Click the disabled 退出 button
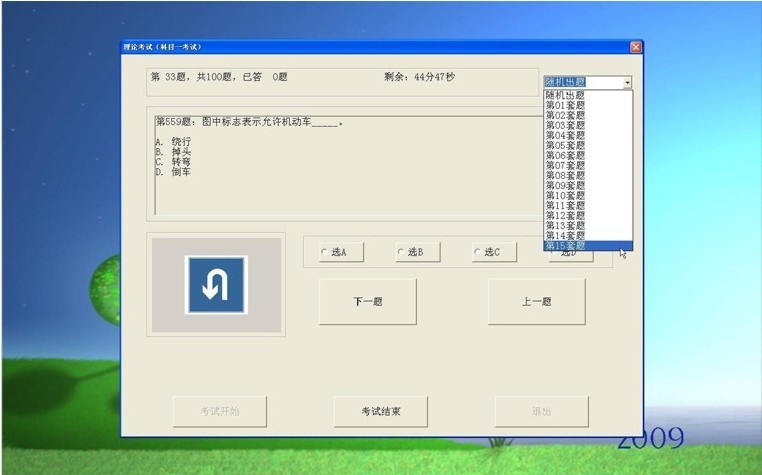The height and width of the screenshot is (475, 762). click(541, 411)
